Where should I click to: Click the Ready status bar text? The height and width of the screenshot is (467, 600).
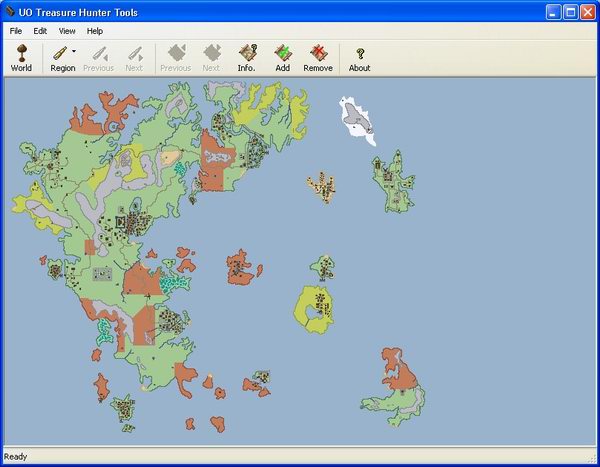point(16,457)
